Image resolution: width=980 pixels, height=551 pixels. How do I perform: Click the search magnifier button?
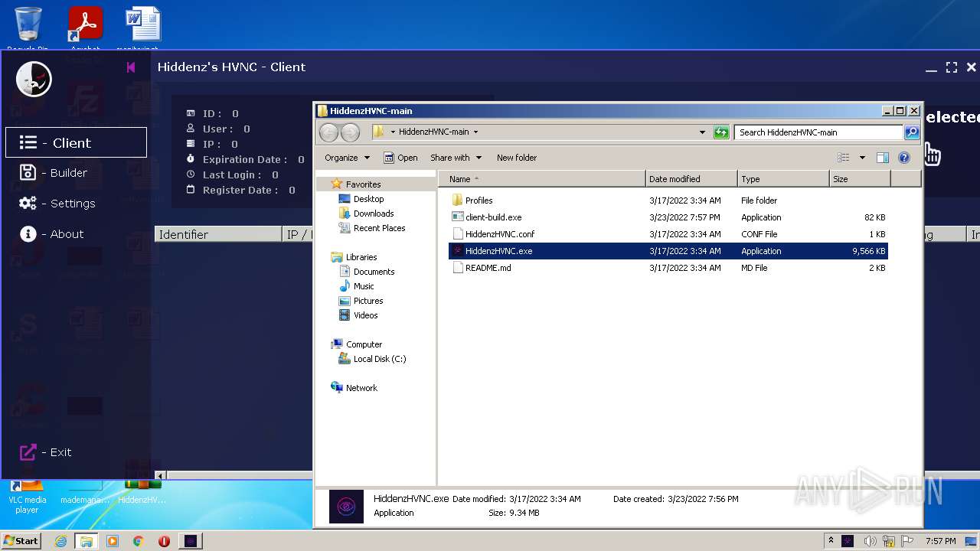(912, 132)
